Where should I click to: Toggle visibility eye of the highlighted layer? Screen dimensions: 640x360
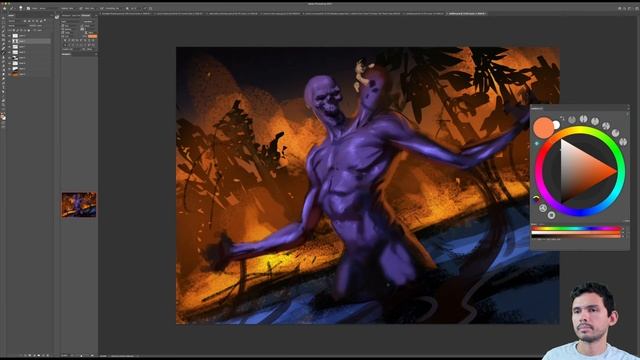pos(9,41)
